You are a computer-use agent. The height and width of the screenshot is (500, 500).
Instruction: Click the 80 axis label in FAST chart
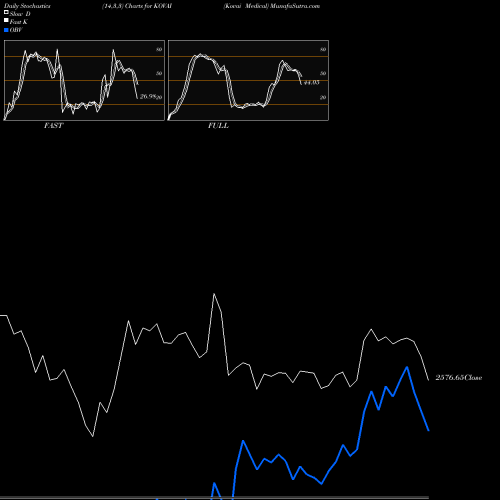(159, 49)
